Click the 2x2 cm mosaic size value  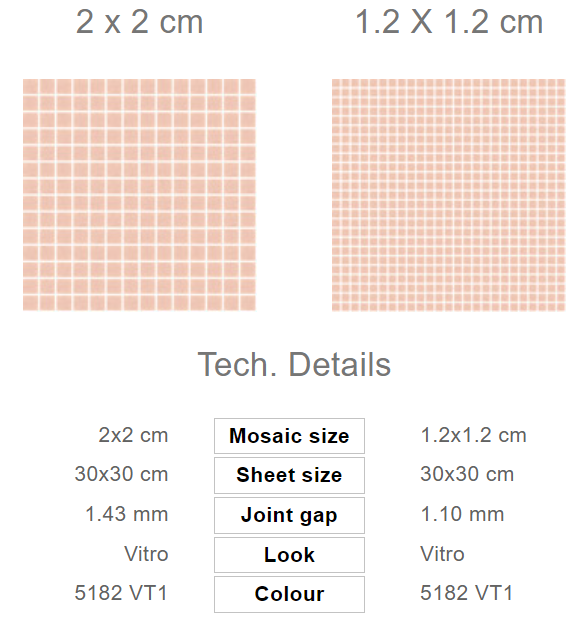(133, 435)
